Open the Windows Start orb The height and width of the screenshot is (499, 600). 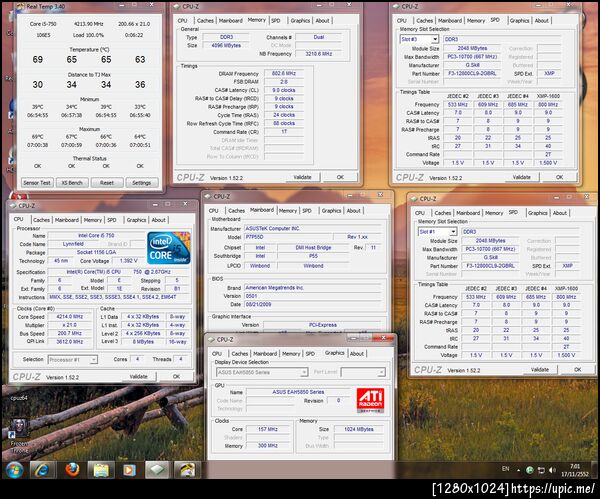[x=14, y=470]
